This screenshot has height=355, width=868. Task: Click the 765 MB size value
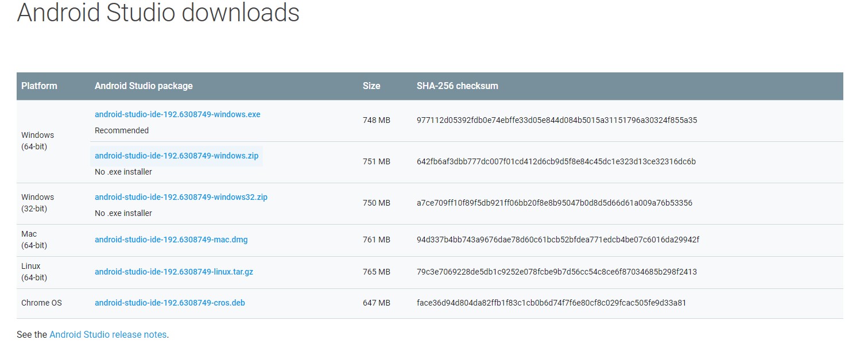tap(377, 272)
